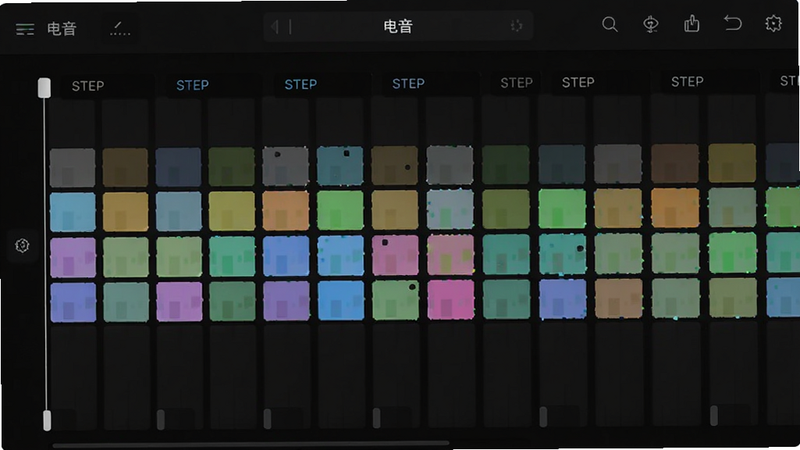Toggle the dim gray pad, first row first column
This screenshot has height=450, width=800.
[72, 168]
